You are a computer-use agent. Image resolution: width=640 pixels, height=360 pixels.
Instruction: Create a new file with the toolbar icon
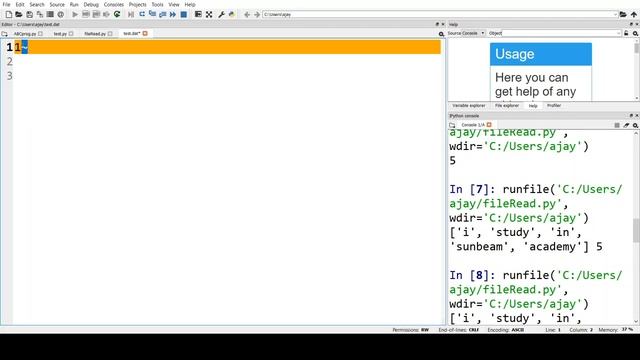coord(9,14)
